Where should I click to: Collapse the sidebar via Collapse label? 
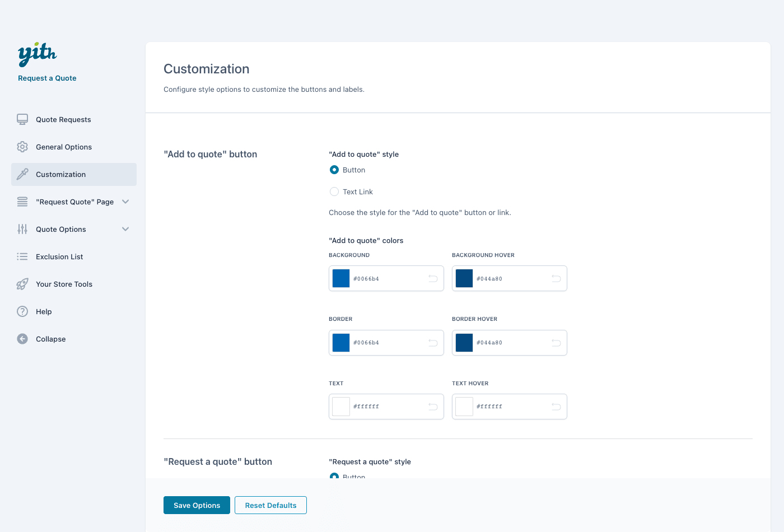(x=50, y=339)
